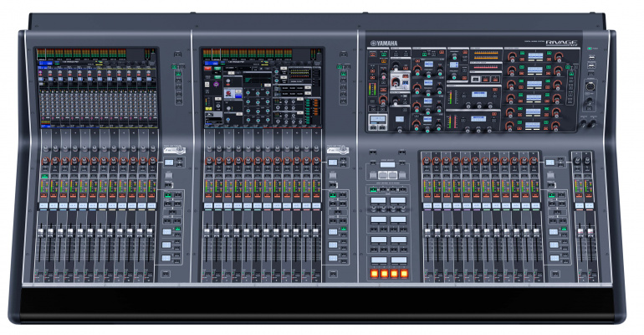Click the left phones level knob at panel bottom right
The height and width of the screenshot is (335, 644).
583,123
